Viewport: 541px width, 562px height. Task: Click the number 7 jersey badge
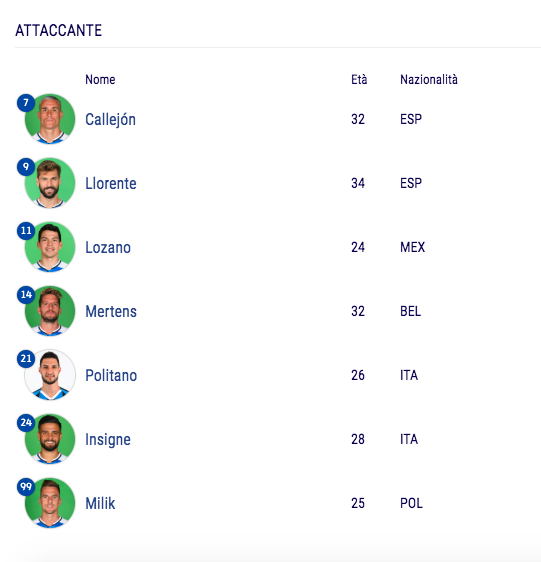[x=26, y=103]
